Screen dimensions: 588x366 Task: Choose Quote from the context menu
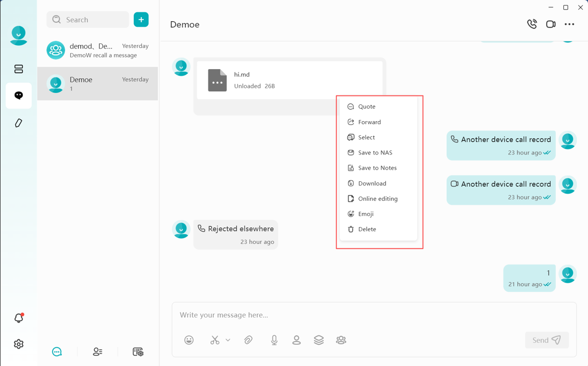pos(378,107)
